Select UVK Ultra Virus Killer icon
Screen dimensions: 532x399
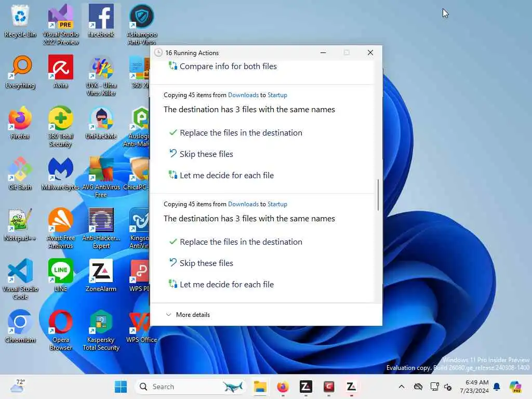(101, 75)
